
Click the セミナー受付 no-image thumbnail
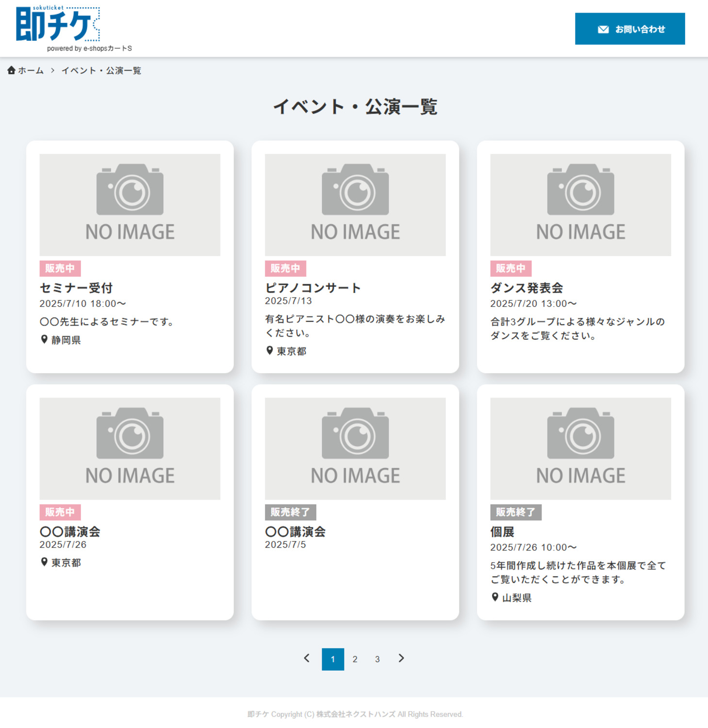tap(130, 205)
